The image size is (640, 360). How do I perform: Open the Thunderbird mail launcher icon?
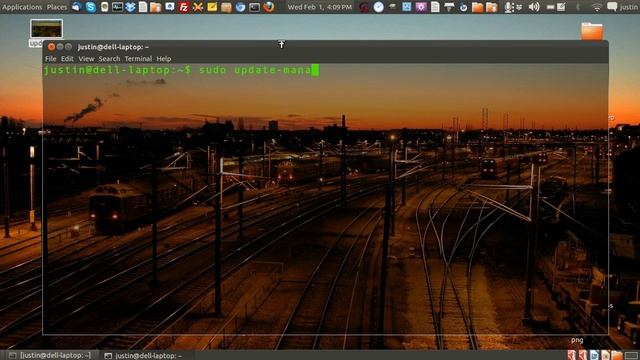[76, 7]
